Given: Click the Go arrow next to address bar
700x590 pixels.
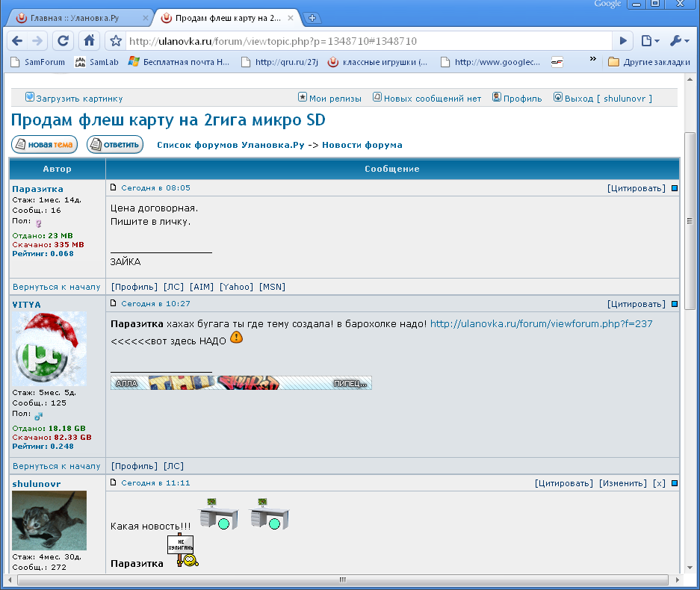Looking at the screenshot, I should pos(623,41).
